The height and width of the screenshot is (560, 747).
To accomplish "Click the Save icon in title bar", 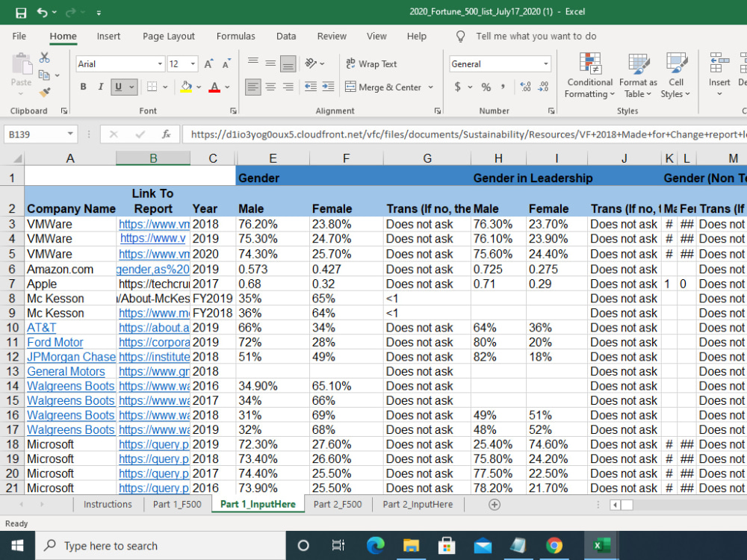I will coord(21,13).
